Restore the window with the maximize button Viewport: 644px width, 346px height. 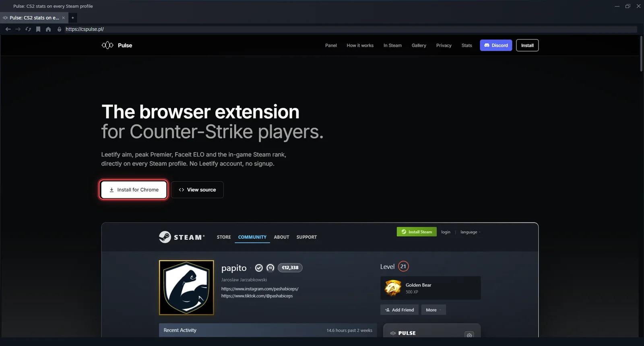pyautogui.click(x=627, y=6)
